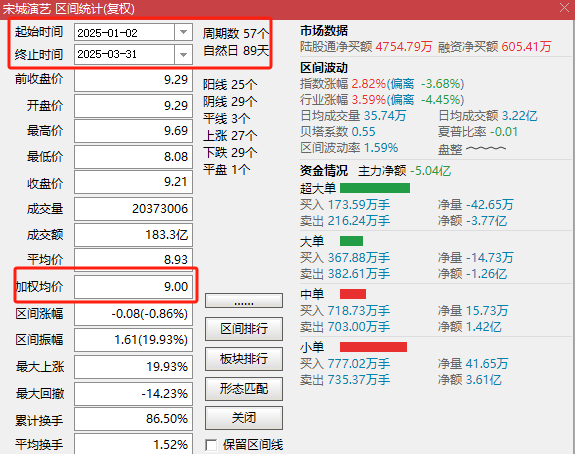The width and height of the screenshot is (575, 454).
Task: Open the 起始时间 date dropdown arrow
Action: (183, 33)
